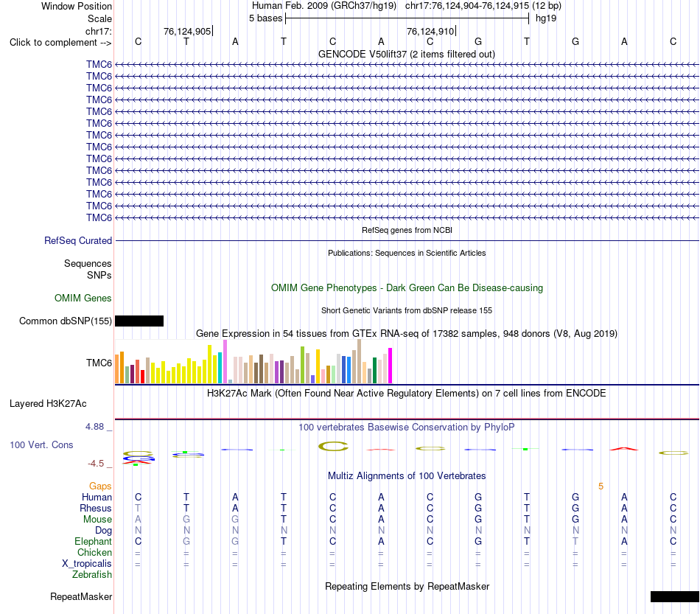Click the Common dbSNP(155) track label

coord(66,321)
